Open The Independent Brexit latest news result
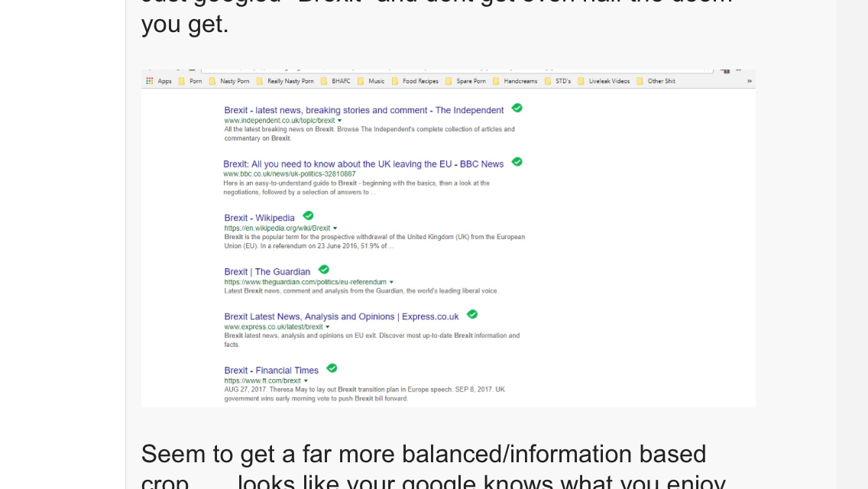This screenshot has width=868, height=489. click(x=364, y=110)
